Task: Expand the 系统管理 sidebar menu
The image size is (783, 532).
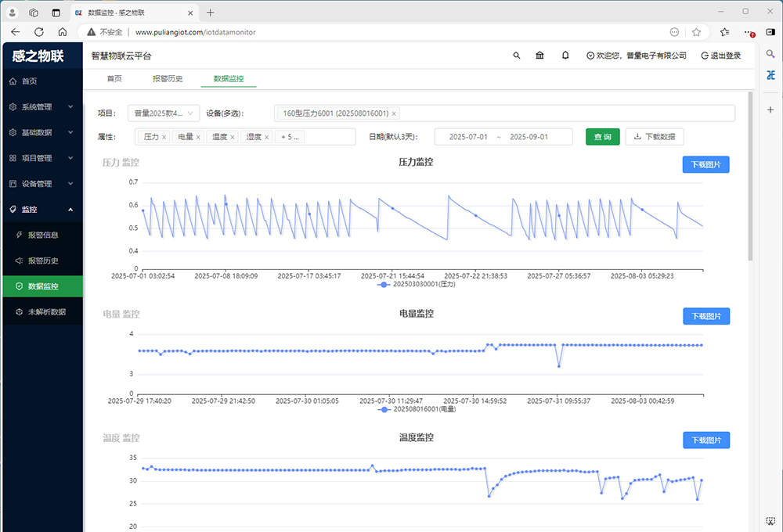Action: point(41,107)
